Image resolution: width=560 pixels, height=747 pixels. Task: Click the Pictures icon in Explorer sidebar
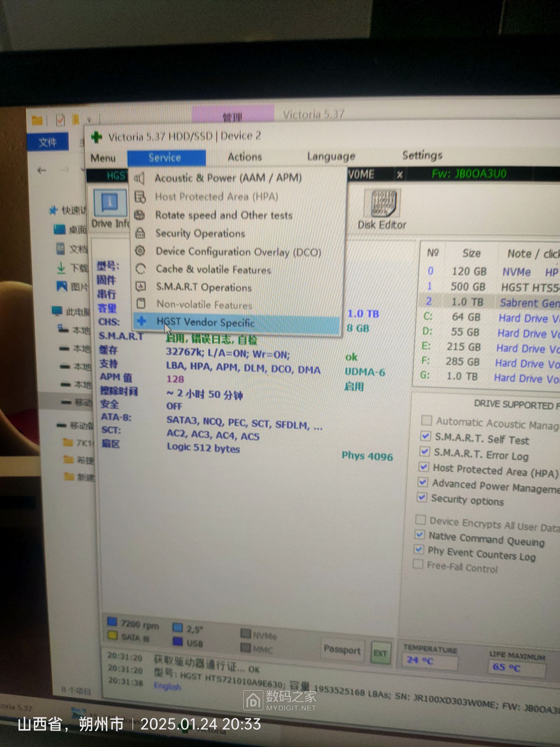tap(62, 286)
